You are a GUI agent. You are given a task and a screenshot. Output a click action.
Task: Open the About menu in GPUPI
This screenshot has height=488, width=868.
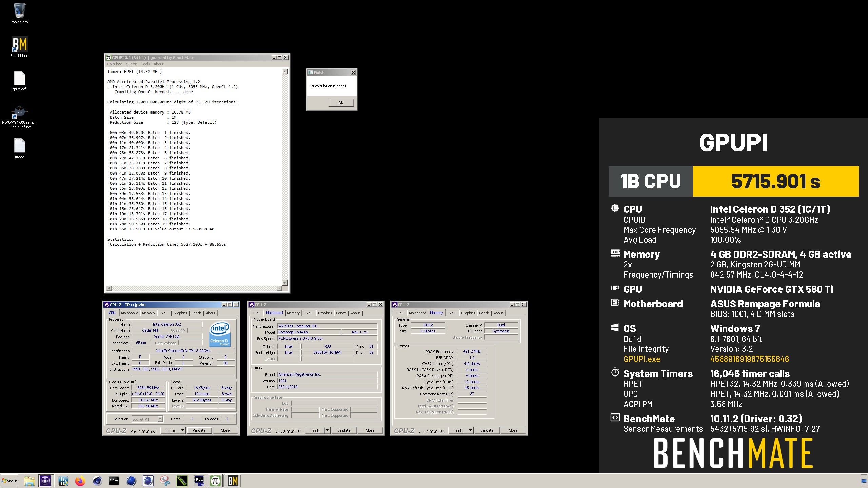(x=158, y=64)
